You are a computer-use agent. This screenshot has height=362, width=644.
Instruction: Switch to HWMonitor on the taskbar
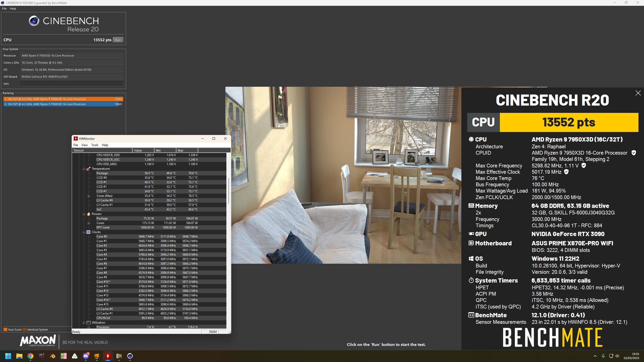(108, 356)
